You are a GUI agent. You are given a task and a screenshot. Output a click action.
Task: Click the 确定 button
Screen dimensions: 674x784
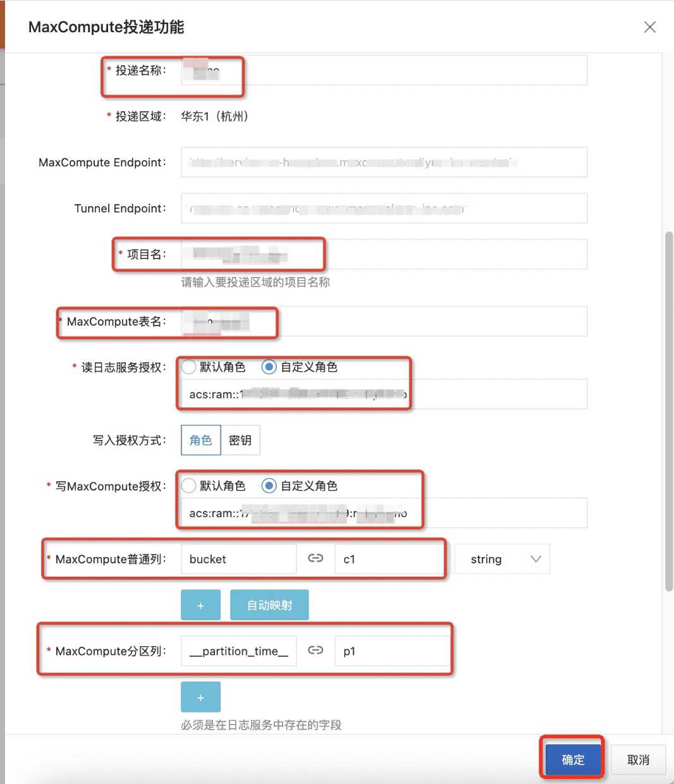573,759
